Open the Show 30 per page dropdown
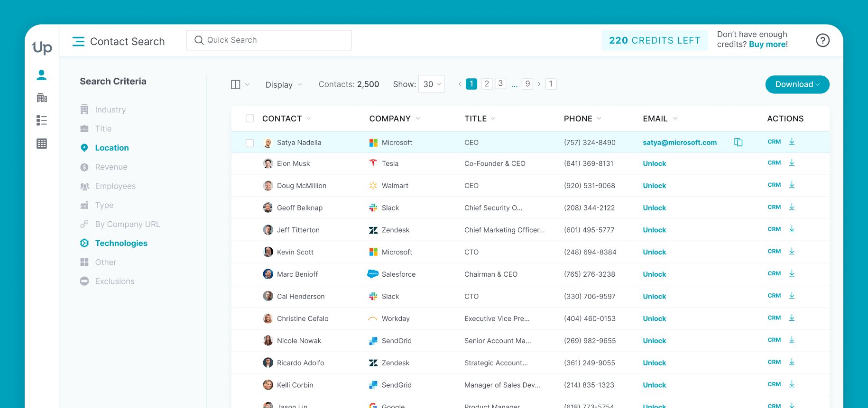The height and width of the screenshot is (408, 868). 432,84
